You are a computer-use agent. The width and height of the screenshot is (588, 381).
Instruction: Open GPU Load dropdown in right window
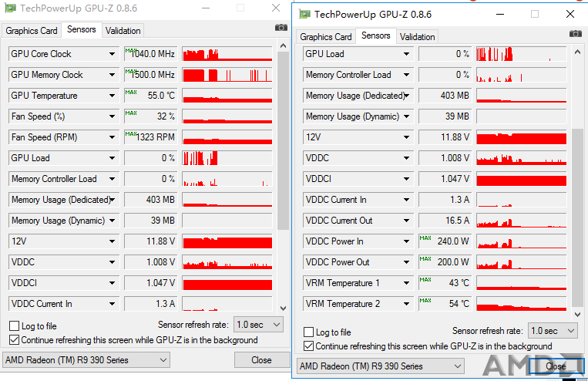(406, 54)
